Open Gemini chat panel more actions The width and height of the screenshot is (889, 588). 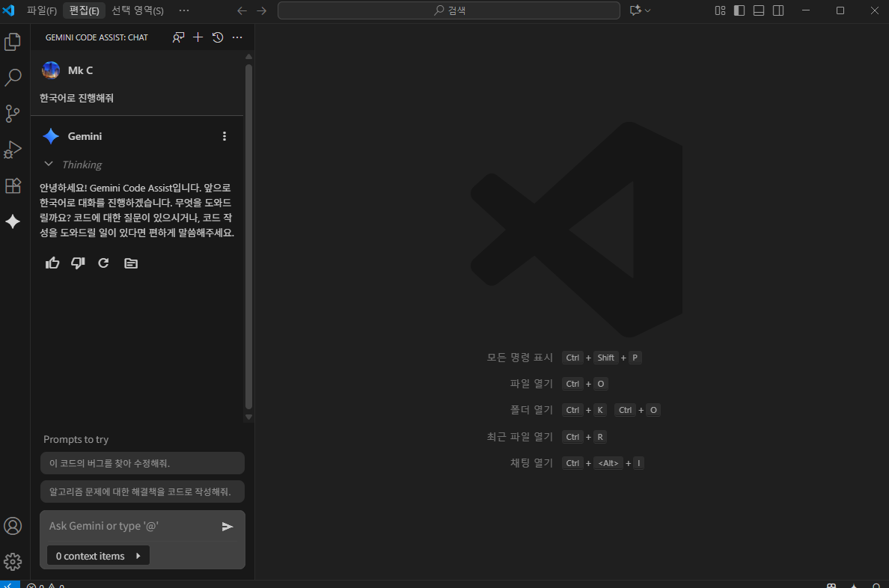click(x=237, y=37)
